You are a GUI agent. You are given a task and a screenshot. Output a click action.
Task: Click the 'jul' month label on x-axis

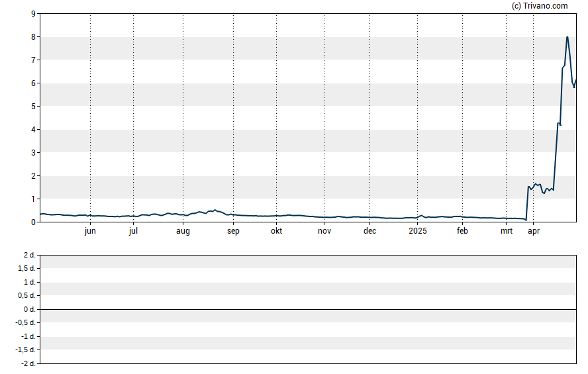click(x=133, y=231)
